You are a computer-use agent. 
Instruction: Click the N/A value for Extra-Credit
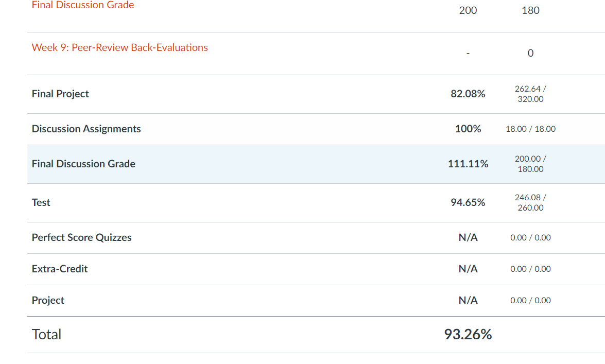(x=468, y=269)
